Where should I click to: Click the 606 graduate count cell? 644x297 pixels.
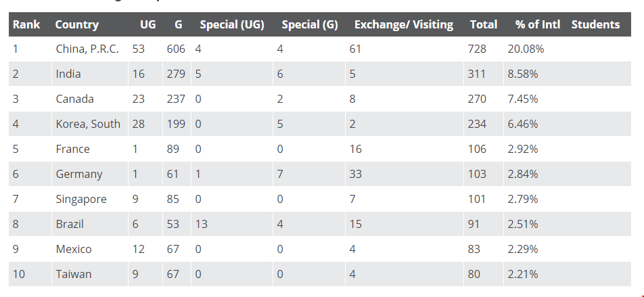(176, 49)
